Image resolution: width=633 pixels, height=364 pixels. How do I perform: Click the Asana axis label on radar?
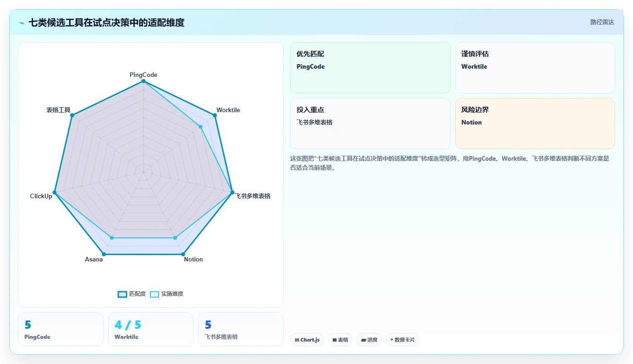point(94,259)
